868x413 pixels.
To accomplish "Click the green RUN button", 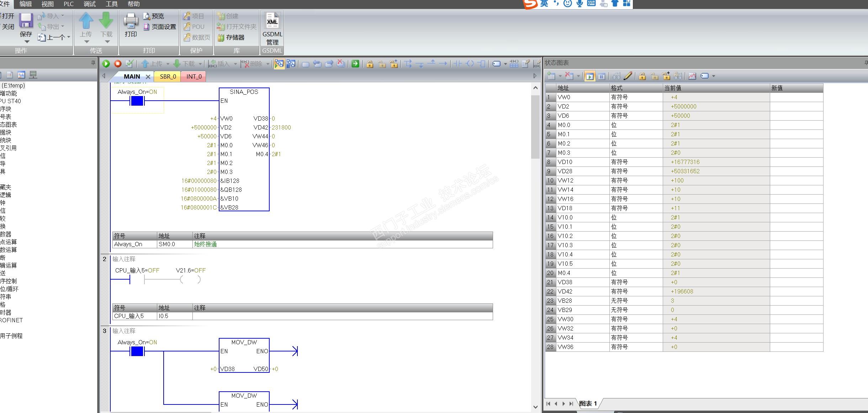I will click(x=106, y=64).
